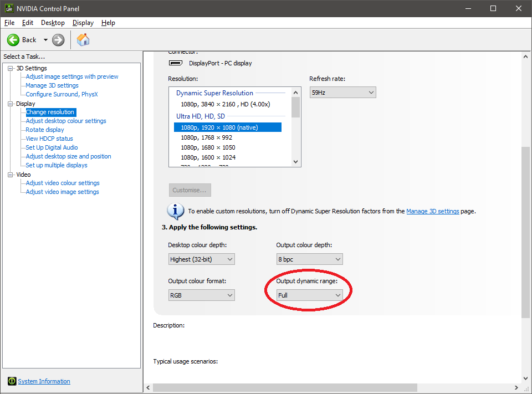This screenshot has width=532, height=394.
Task: Click the main panel vertical scrollbar thumb
Action: click(x=525, y=232)
